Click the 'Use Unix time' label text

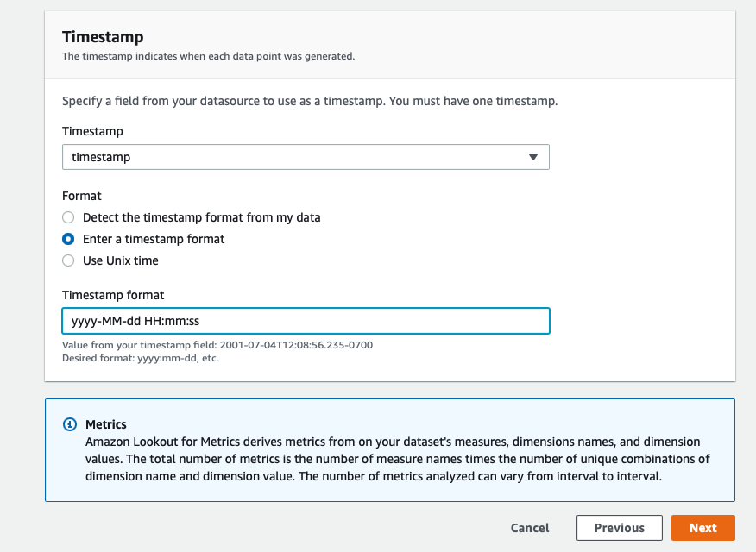tap(121, 260)
